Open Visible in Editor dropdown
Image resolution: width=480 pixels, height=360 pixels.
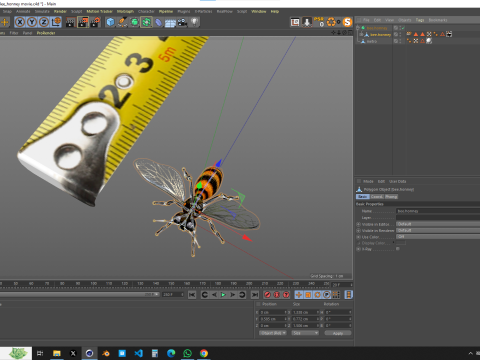coord(438,224)
